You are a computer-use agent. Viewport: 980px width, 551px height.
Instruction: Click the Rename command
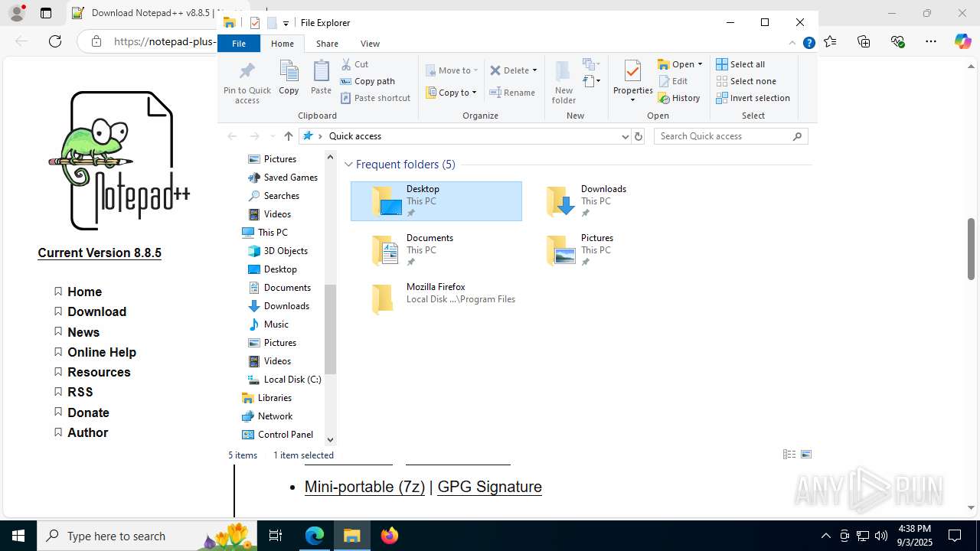coord(513,93)
